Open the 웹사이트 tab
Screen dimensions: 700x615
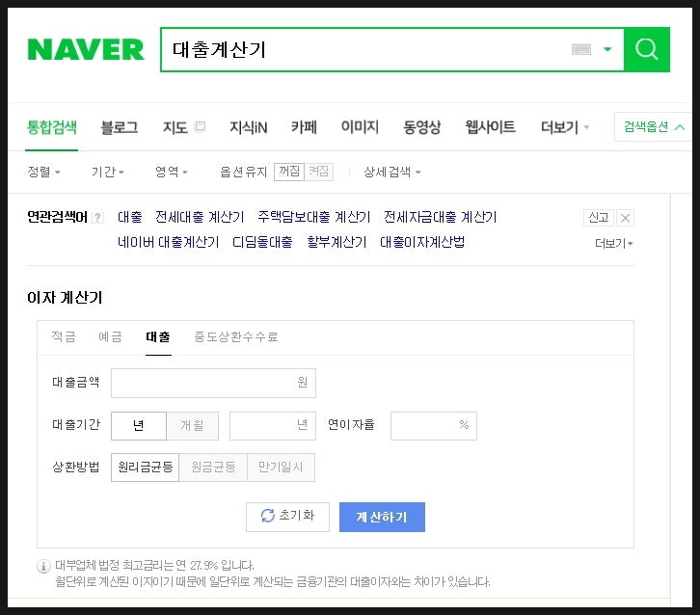(x=490, y=127)
